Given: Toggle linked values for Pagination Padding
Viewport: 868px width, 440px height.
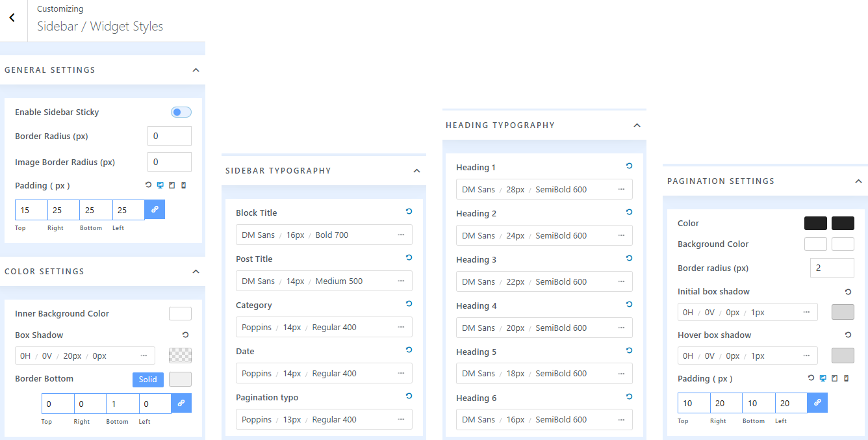Looking at the screenshot, I should coord(817,403).
